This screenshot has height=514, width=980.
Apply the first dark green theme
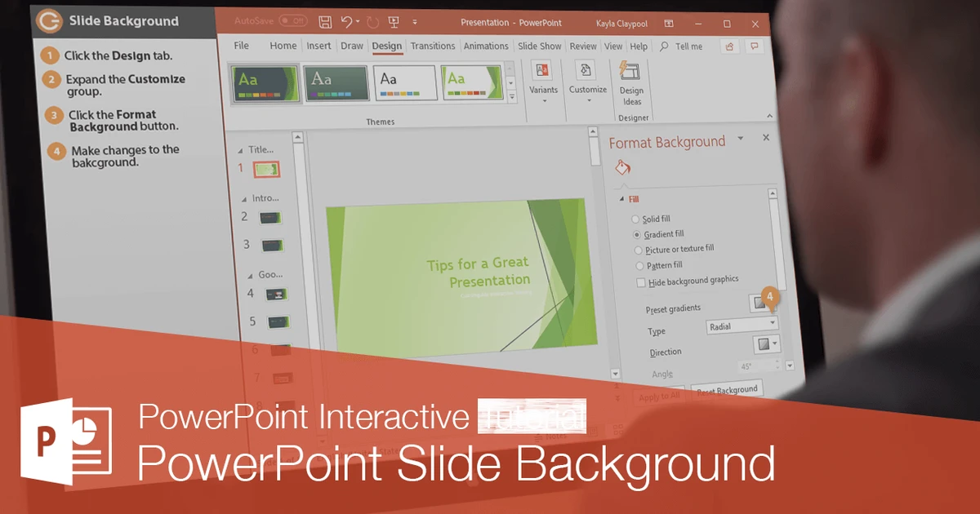pos(264,82)
